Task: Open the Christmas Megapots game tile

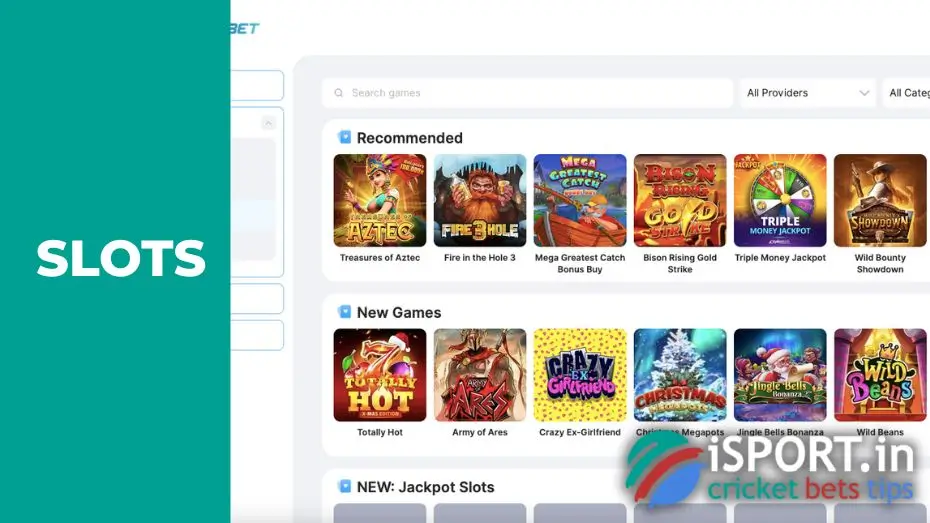Action: tap(680, 375)
